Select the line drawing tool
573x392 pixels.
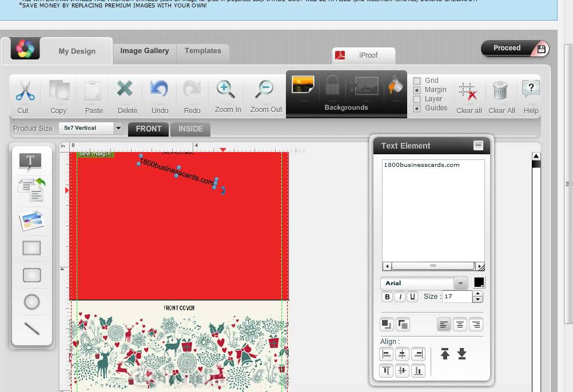(32, 329)
